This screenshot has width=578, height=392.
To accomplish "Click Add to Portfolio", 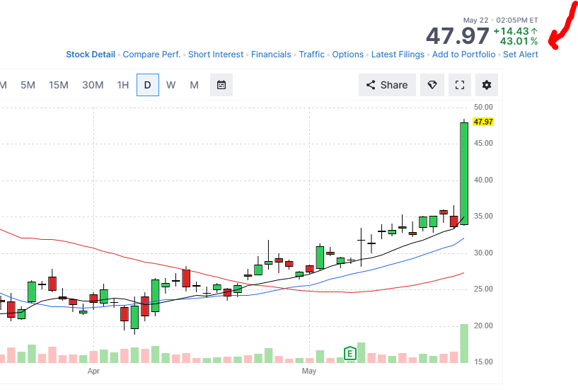I will tap(463, 54).
